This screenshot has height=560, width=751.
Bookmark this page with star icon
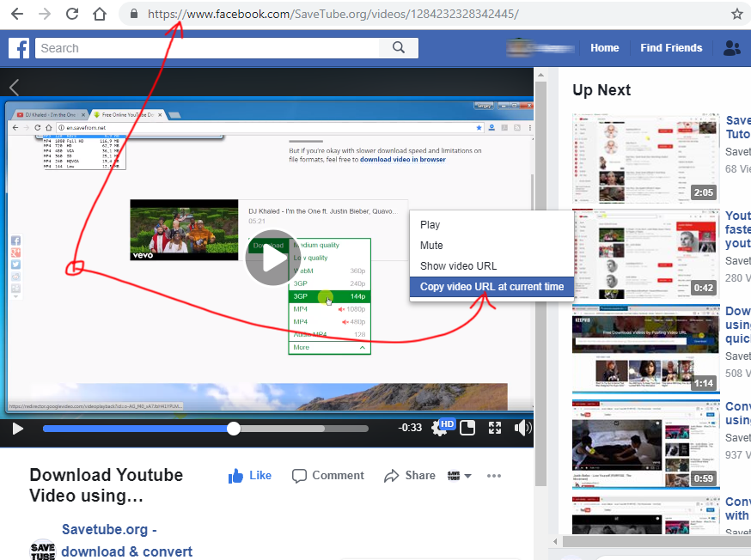(x=736, y=14)
